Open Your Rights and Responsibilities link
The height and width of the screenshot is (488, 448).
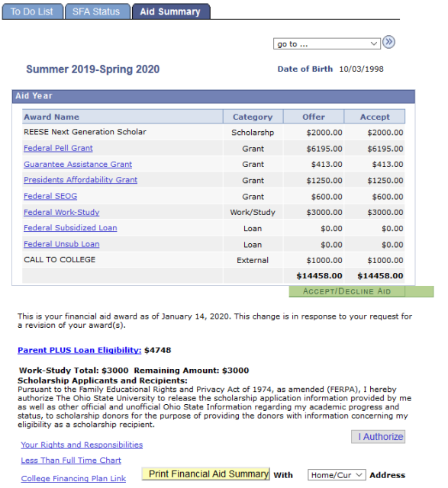(x=82, y=445)
